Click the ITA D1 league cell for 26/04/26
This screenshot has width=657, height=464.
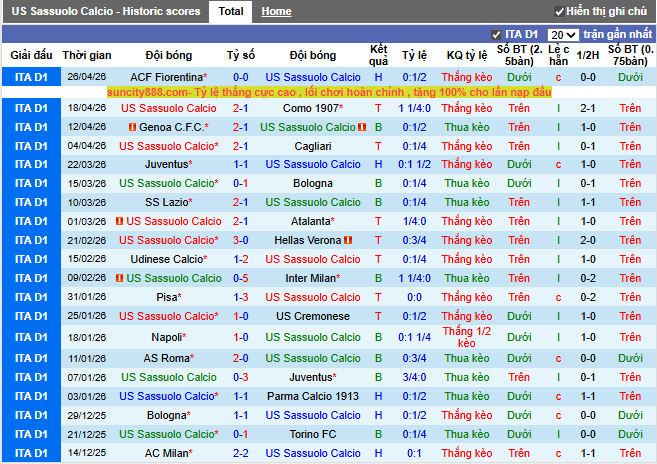coord(31,77)
